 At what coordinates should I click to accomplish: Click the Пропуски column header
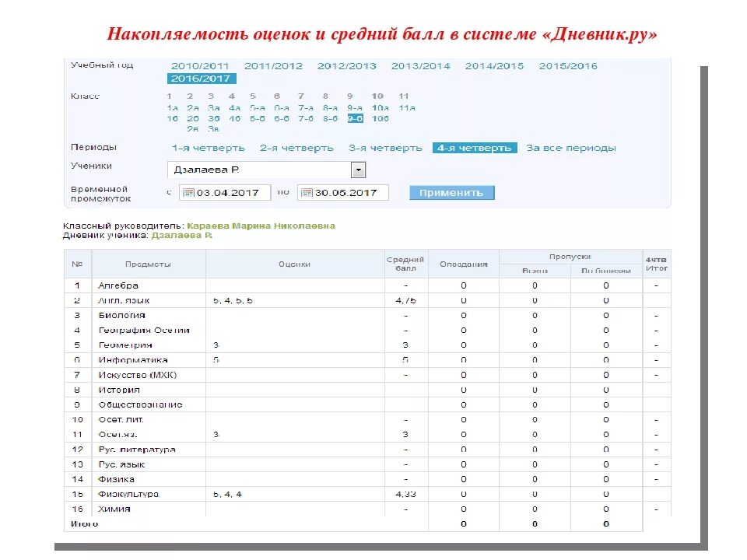570,257
